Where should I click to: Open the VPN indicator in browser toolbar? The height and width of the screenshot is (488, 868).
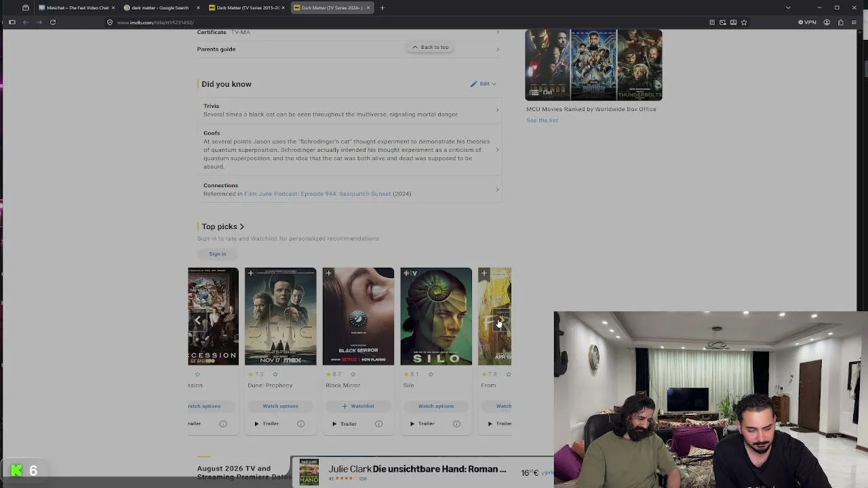[806, 22]
